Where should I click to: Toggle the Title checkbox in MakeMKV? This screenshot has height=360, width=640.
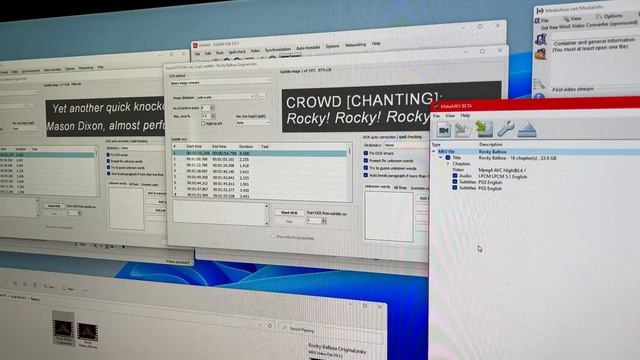tap(448, 158)
